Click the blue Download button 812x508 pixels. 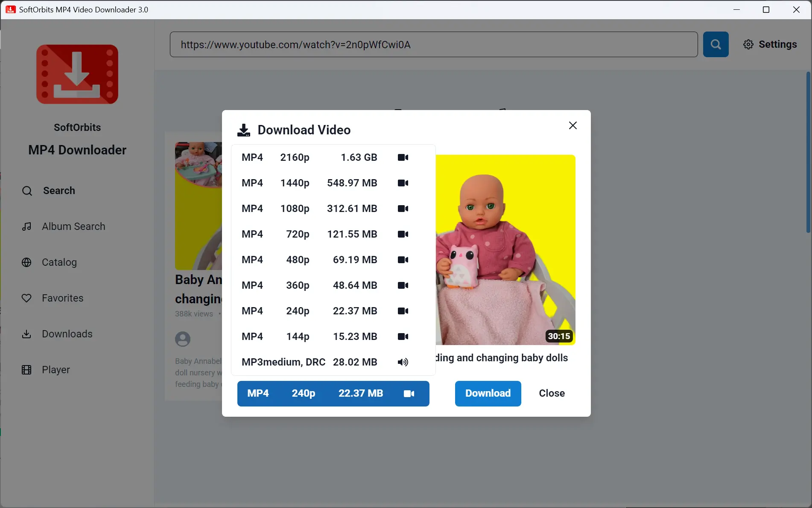[488, 393]
